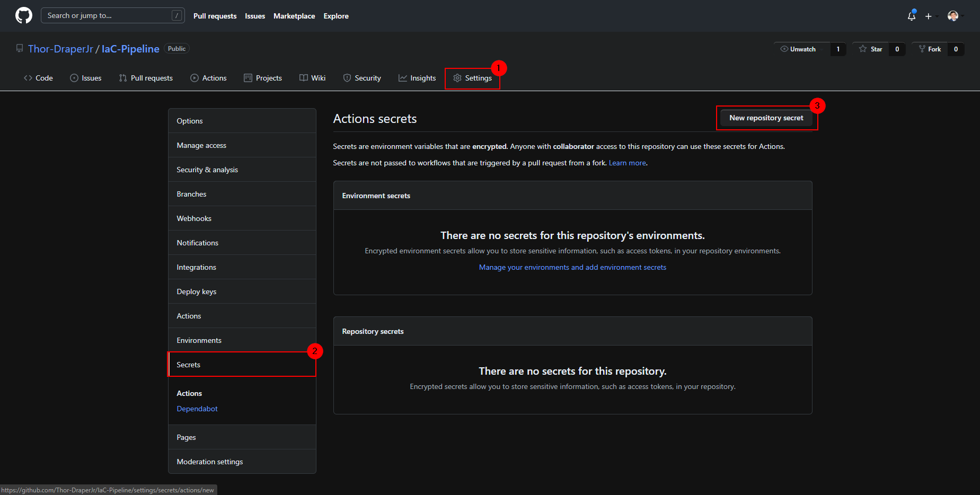Open Dependabot secrets link
The width and height of the screenshot is (980, 495).
[197, 409]
